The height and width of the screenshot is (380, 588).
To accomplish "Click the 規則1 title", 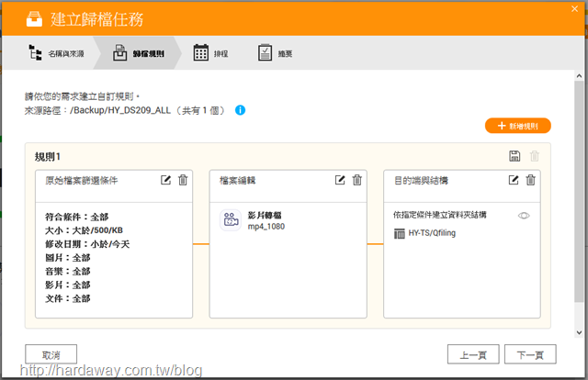I will coord(48,157).
